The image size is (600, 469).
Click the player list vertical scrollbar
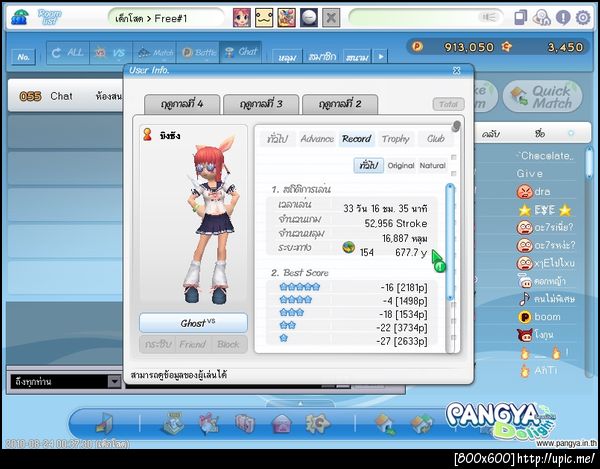[589, 164]
